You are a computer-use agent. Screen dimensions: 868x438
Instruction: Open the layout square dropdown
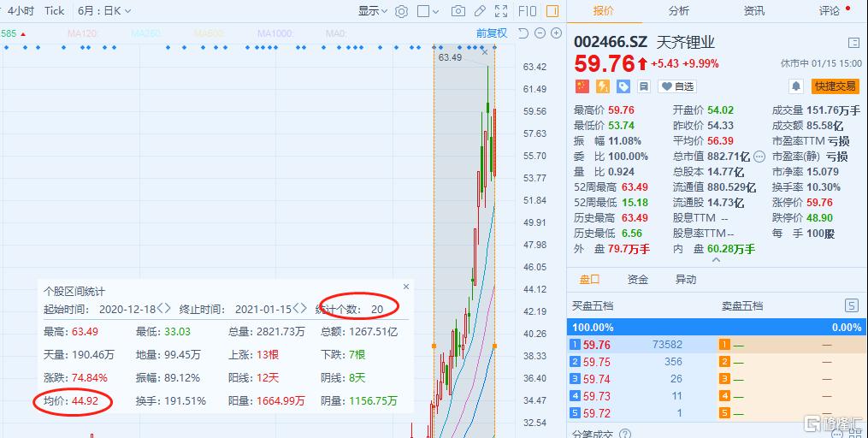(x=428, y=11)
